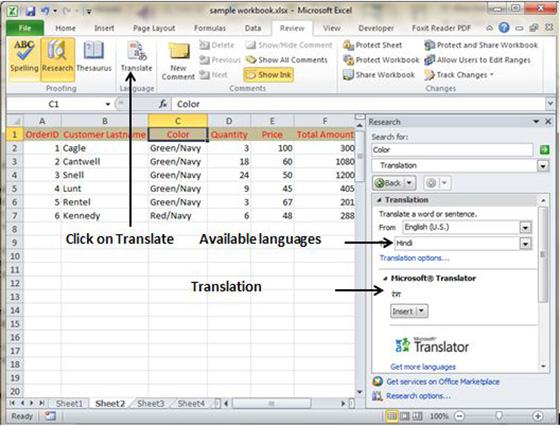Open the Translation service dropdown

click(x=543, y=166)
